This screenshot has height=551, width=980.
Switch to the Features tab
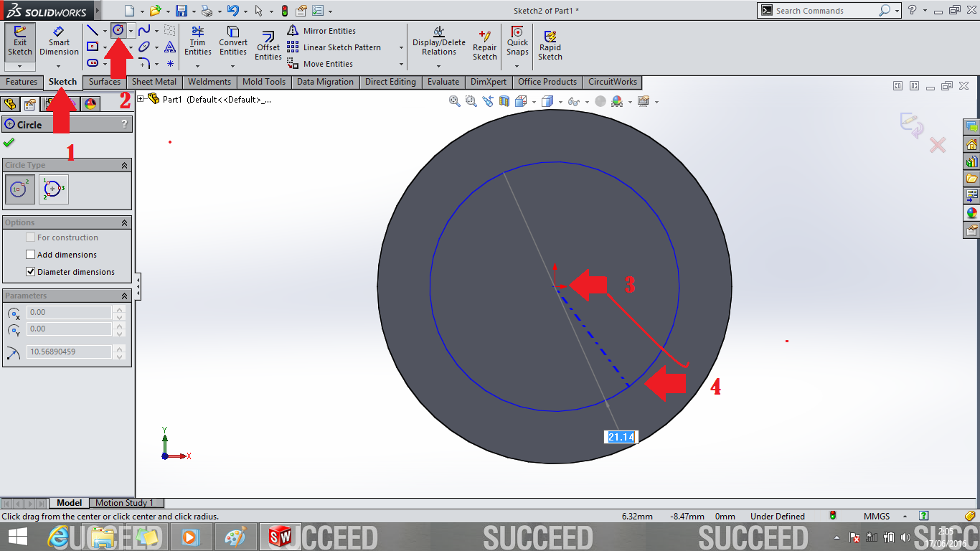point(22,82)
